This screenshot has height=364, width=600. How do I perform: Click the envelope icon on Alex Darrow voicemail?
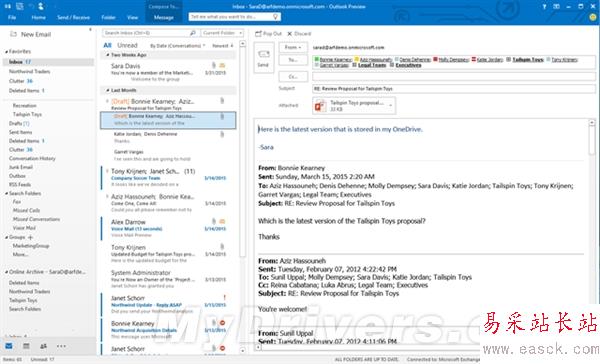tap(222, 221)
